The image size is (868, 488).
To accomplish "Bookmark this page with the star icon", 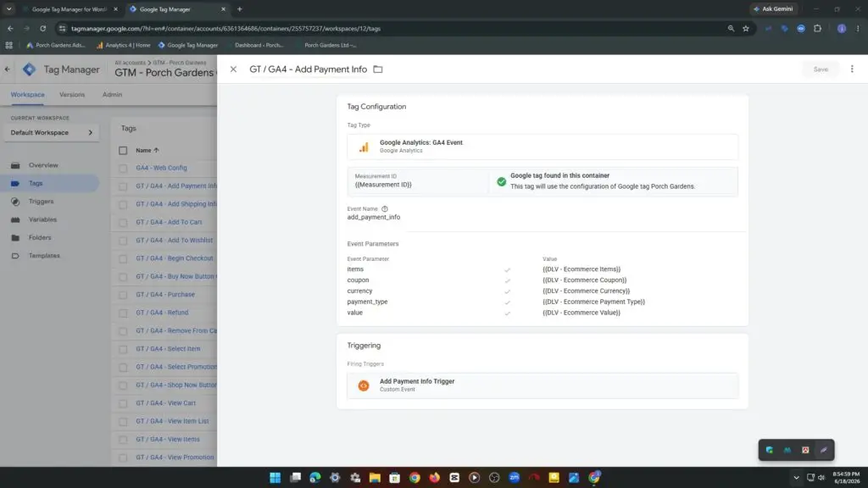I will (x=746, y=28).
